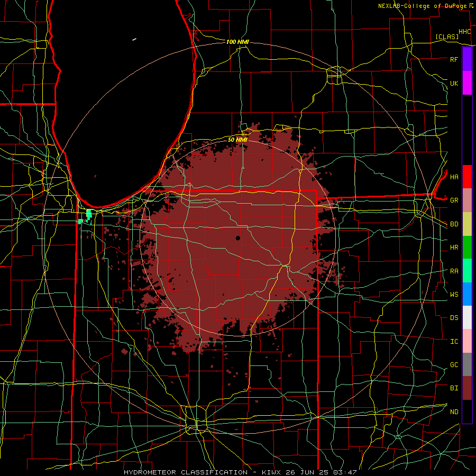
Task: Click the RA legend label
Action: pos(454,271)
